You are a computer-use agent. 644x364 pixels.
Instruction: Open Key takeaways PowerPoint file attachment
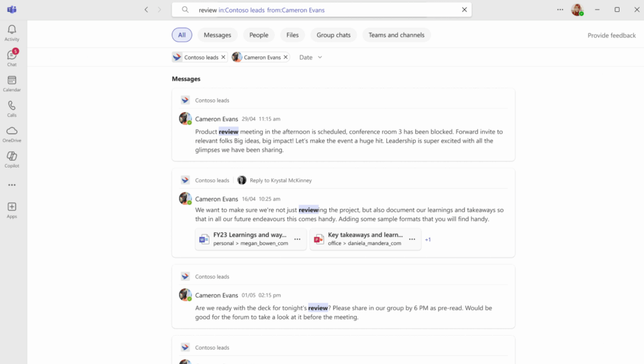point(365,239)
